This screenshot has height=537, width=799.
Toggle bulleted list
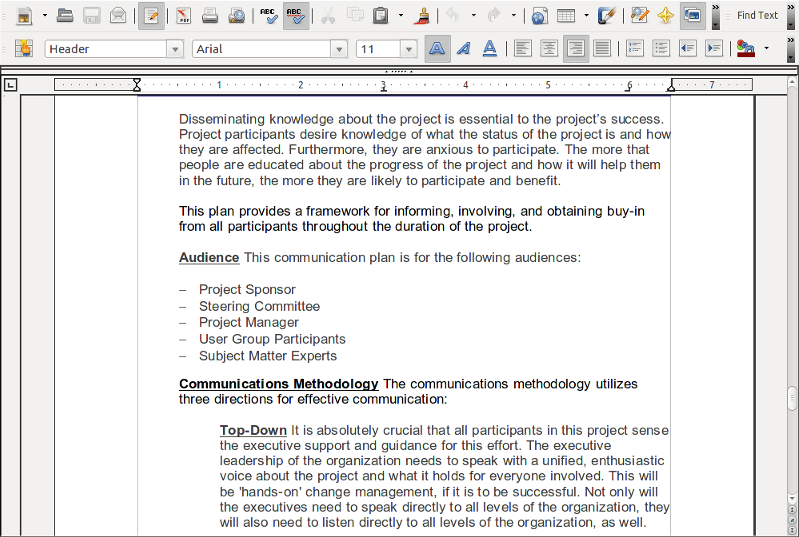pos(661,49)
